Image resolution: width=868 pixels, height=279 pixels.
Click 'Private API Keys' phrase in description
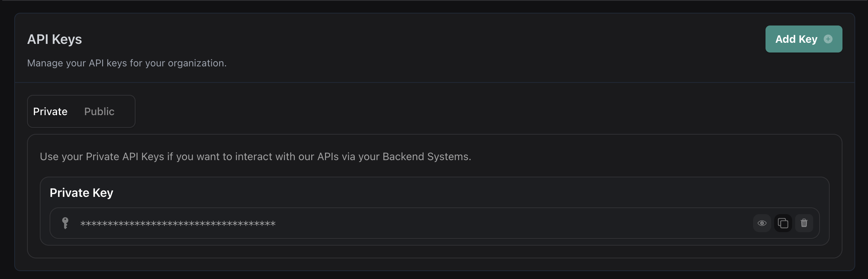[x=125, y=156]
